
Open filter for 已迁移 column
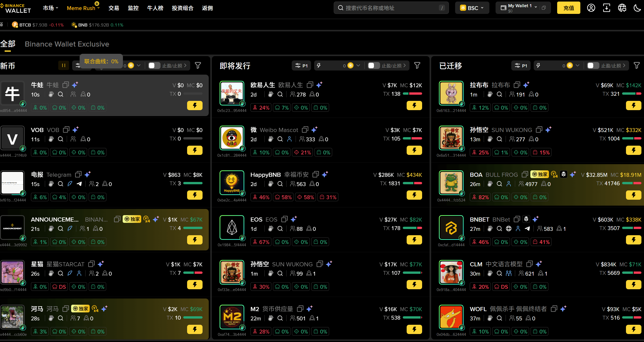(637, 66)
